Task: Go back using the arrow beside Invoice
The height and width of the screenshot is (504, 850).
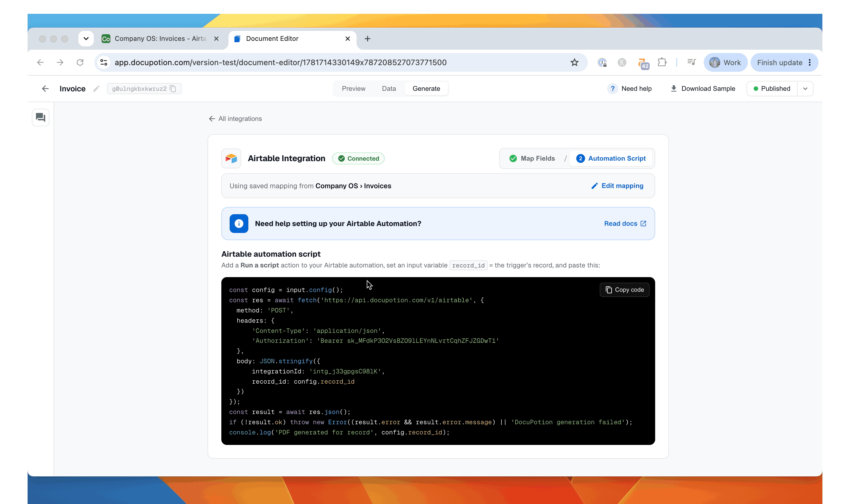Action: tap(45, 89)
